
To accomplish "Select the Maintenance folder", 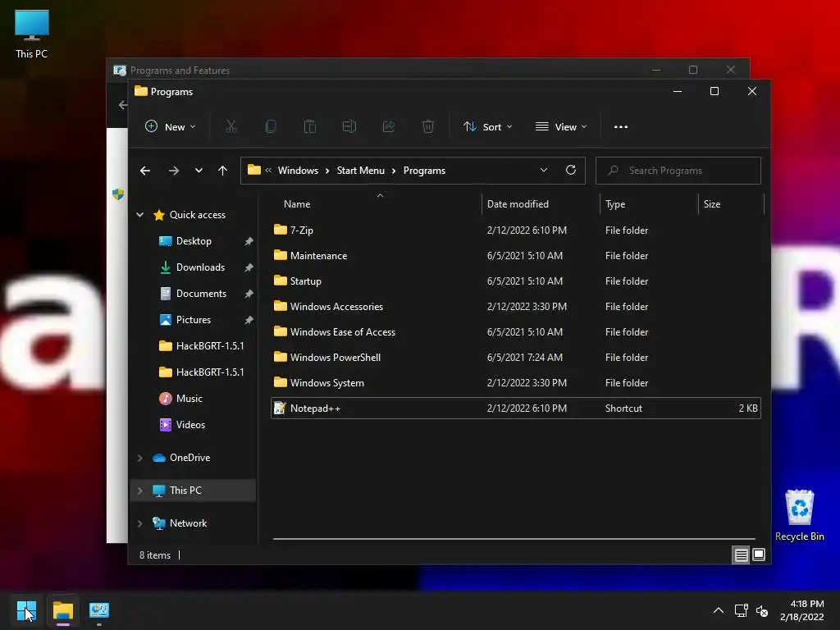I will point(516,256).
